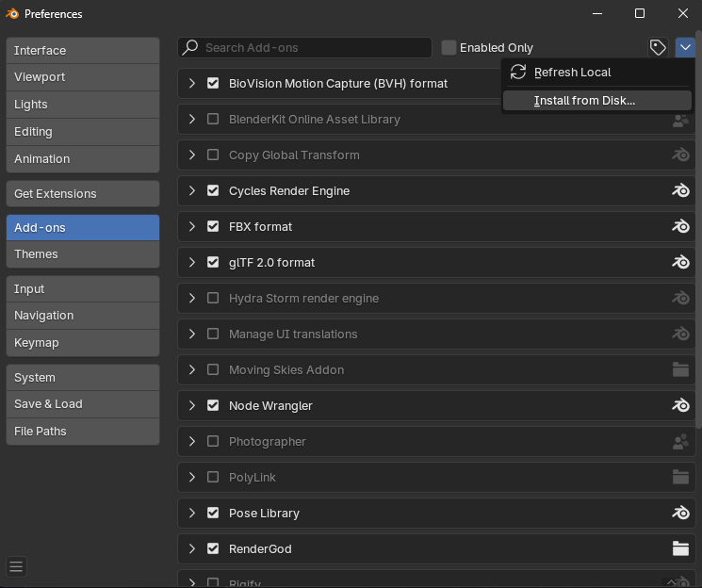Click Blender icon on Pose Library row
Screen dimensions: 702x588
coord(680,514)
